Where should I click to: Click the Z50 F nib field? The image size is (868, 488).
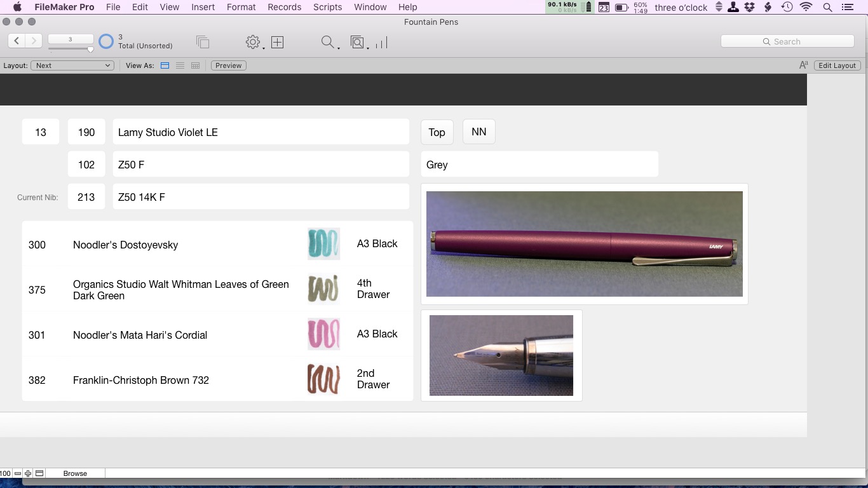(261, 165)
